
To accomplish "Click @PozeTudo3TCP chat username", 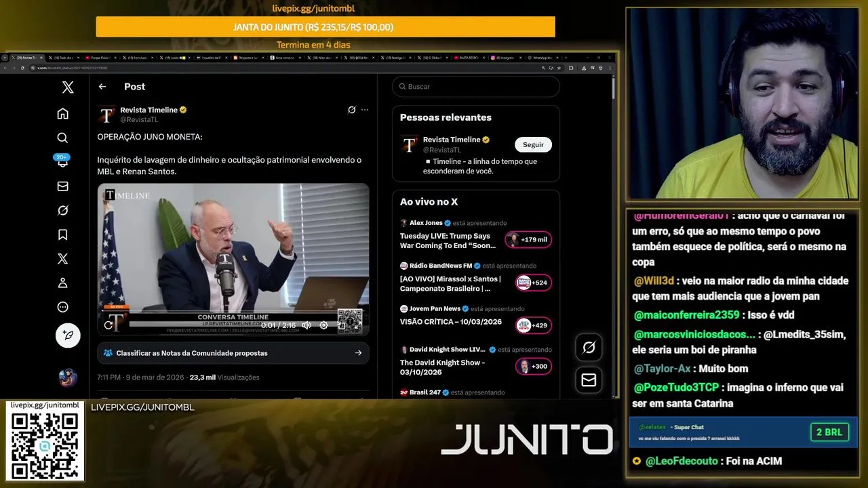I will [x=677, y=388].
